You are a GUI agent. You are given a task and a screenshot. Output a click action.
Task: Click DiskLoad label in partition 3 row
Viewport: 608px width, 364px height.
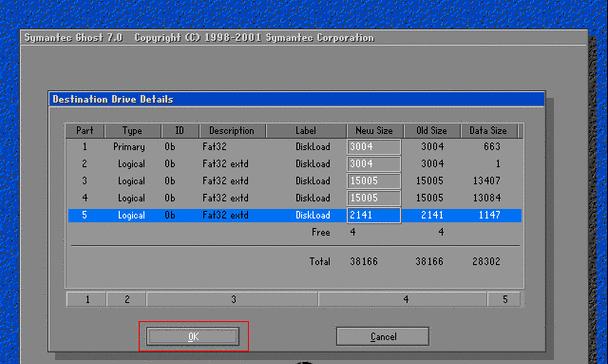pyautogui.click(x=313, y=181)
